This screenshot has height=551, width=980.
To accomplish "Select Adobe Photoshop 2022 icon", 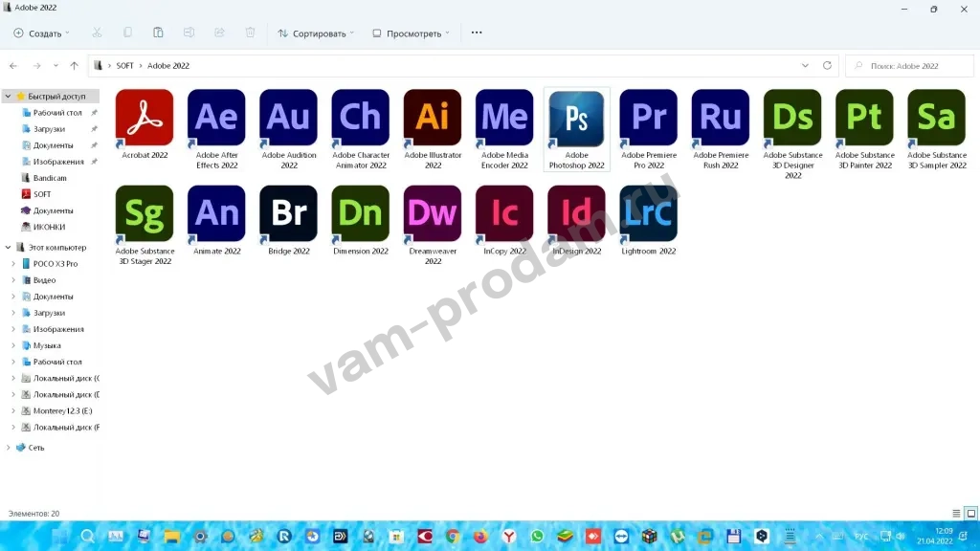I will (x=576, y=120).
